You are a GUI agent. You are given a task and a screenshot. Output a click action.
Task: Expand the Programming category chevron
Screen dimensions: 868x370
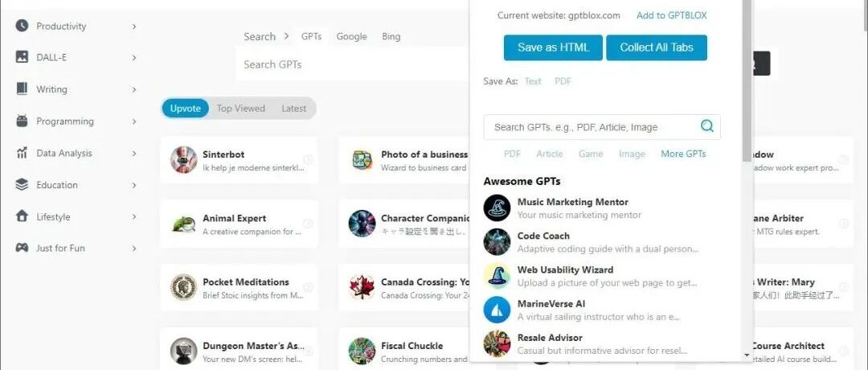click(134, 121)
